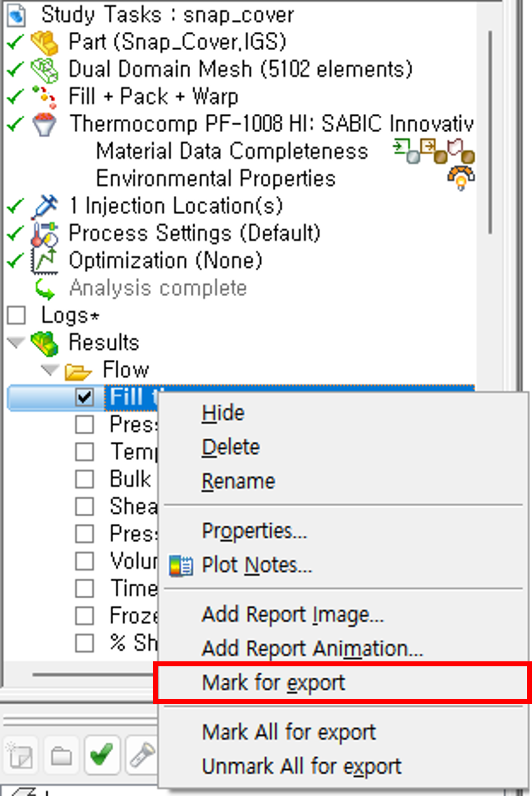Click the flashlight toolbar button at bottom

click(x=142, y=755)
